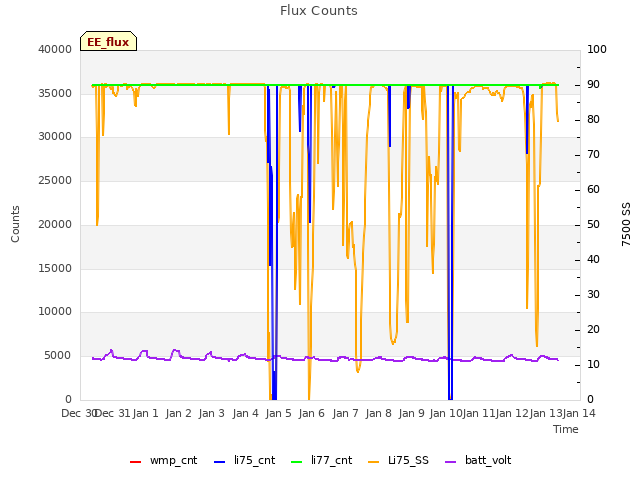Toggle the Li75_SS legend label
The image size is (640, 480).
point(409,460)
